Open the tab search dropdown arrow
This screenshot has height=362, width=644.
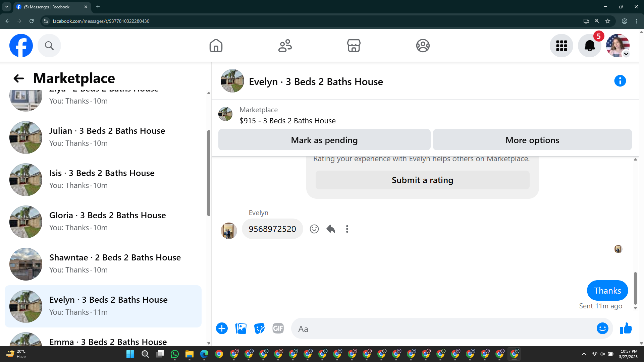coord(7,7)
